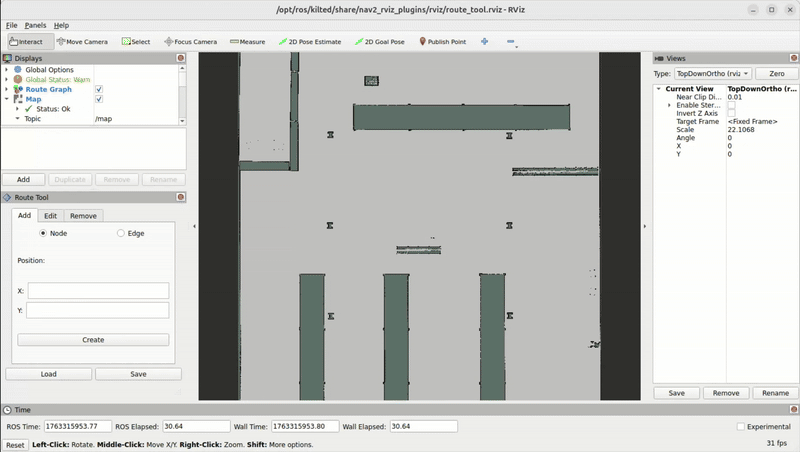Click the Global Options icon
The image size is (800, 452).
coord(18,69)
